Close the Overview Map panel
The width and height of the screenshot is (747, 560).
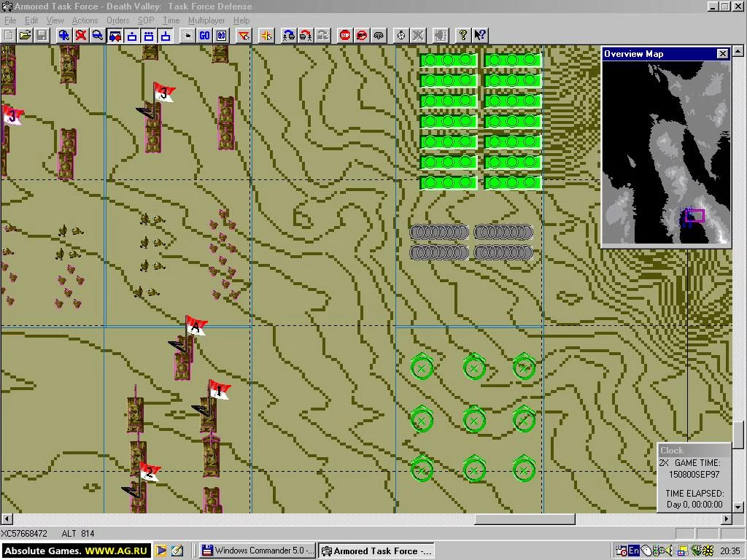coord(723,54)
